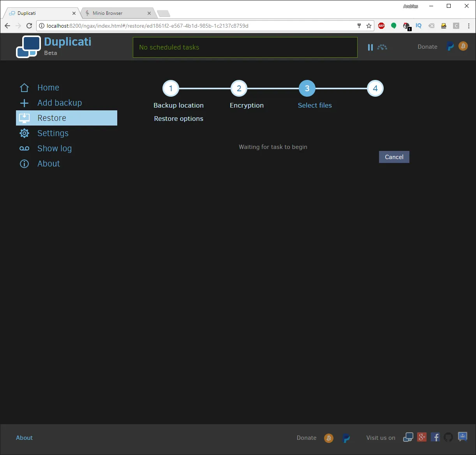Click the IQ extension icon
The height and width of the screenshot is (455, 476).
[419, 26]
